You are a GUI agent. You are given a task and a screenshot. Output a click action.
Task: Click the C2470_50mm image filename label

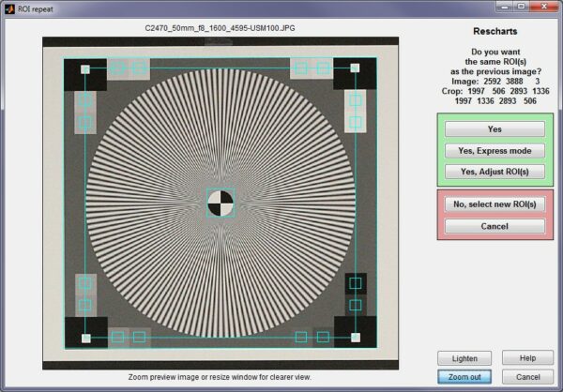[x=221, y=29]
